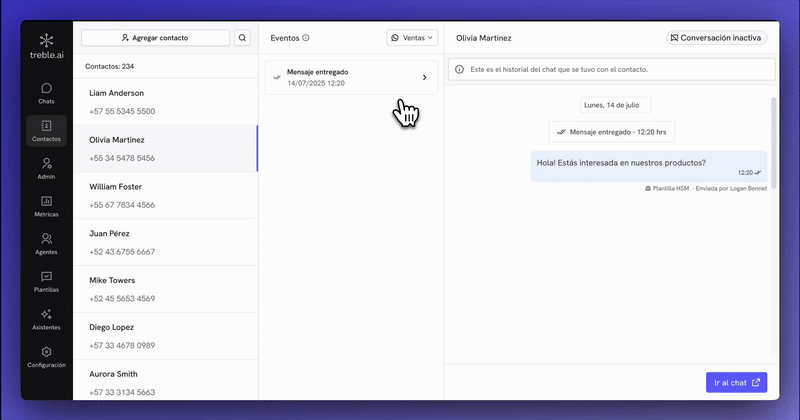Click the Hola! Estás interesada message bubble
The image size is (800, 420).
649,166
